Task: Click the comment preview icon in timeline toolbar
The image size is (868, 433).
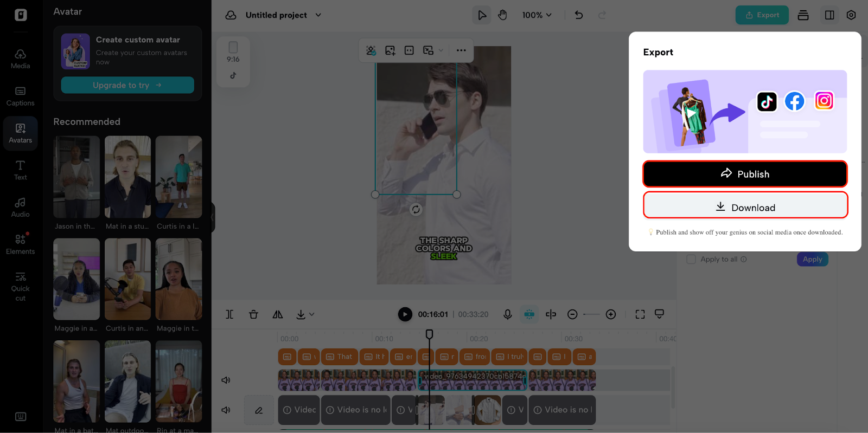Action: (x=660, y=314)
